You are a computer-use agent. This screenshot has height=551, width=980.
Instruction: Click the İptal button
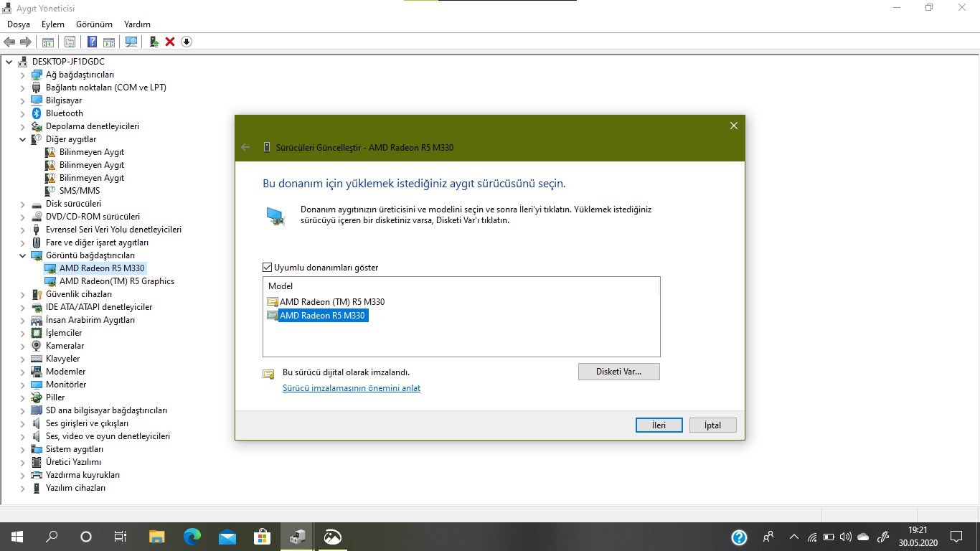click(712, 425)
